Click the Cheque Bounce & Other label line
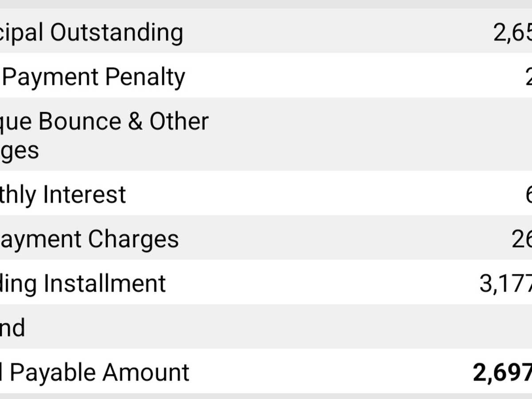Viewport: 532px width, 399px height. point(104,121)
